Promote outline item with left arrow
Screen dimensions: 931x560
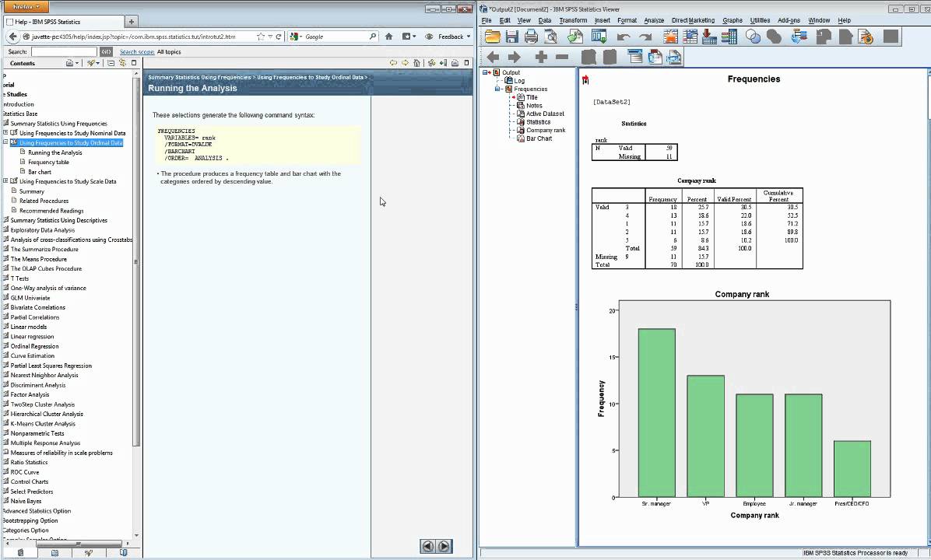coord(493,57)
